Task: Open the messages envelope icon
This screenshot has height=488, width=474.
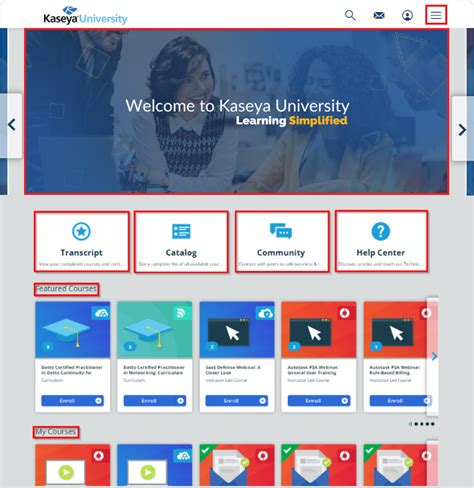Action: [379, 15]
